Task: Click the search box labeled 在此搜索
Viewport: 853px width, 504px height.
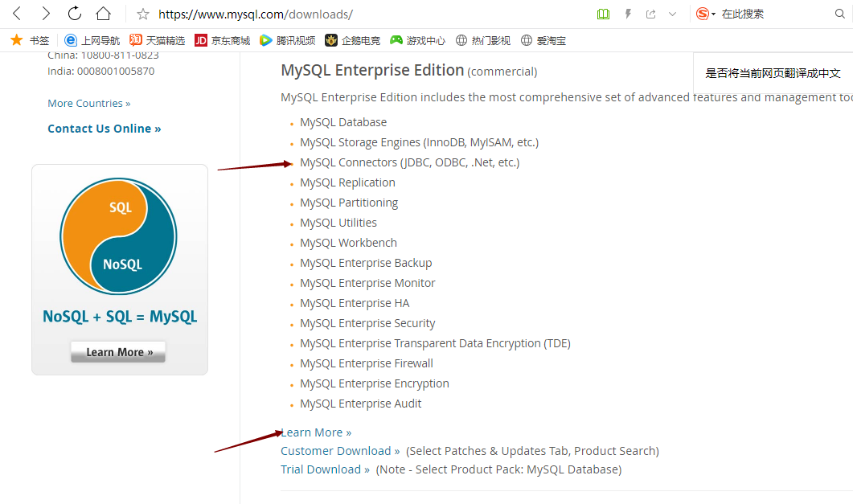Action: tap(743, 14)
